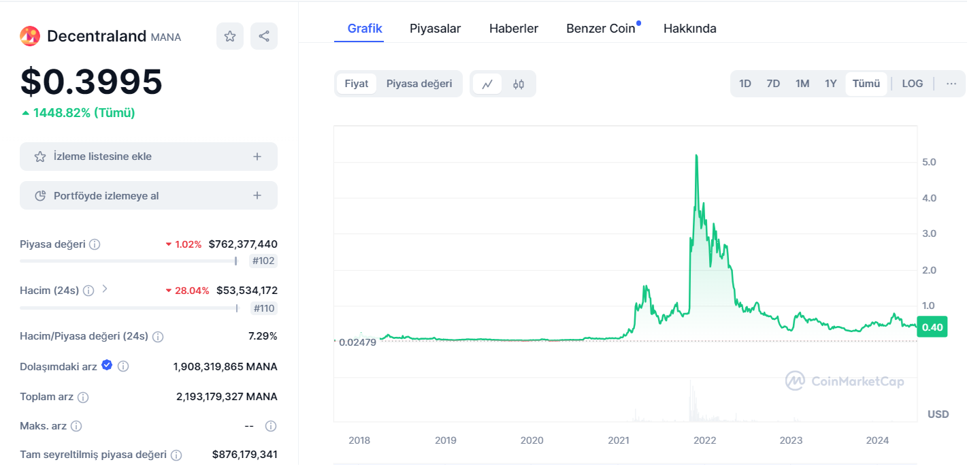Click Portföyde izlemeye al button
The image size is (980, 473).
(x=148, y=196)
